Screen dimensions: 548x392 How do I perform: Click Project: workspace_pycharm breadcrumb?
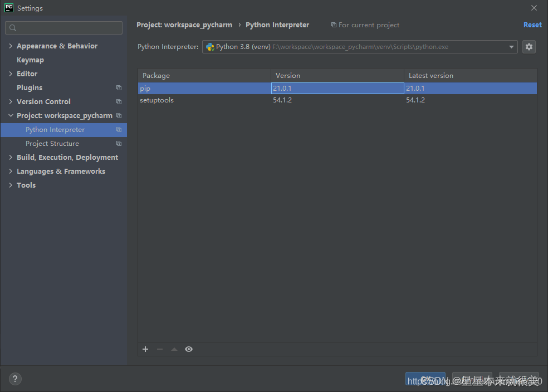click(x=184, y=25)
